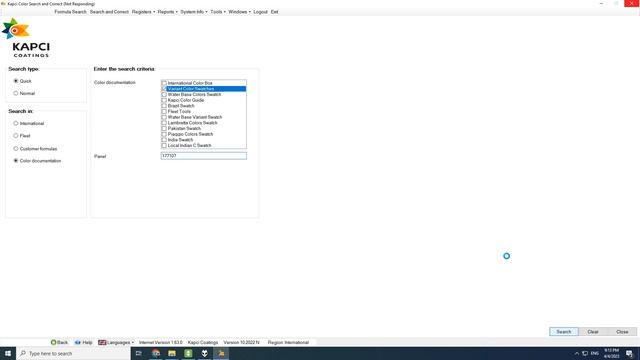Search in Customer formulas
The width and height of the screenshot is (640, 360).
pos(16,149)
